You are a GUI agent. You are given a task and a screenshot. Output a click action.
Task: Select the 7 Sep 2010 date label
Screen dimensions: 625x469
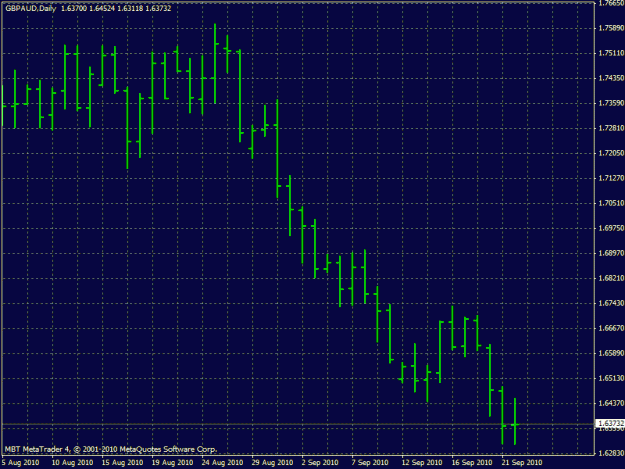pos(370,463)
